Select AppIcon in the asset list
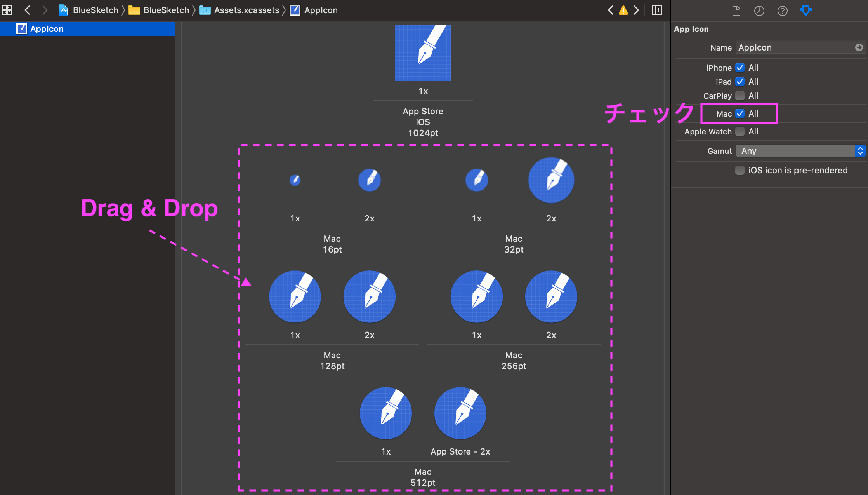This screenshot has height=495, width=868. (x=47, y=29)
